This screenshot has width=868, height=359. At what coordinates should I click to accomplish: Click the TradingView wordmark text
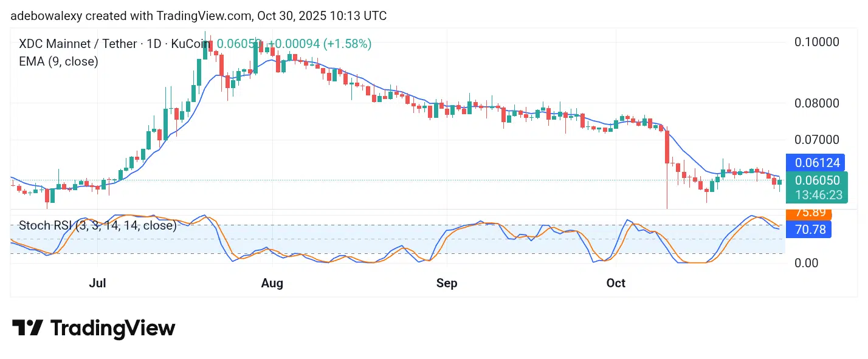point(112,329)
